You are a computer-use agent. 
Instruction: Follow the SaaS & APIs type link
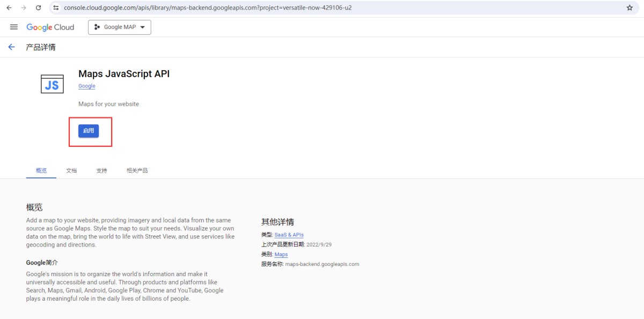point(289,235)
